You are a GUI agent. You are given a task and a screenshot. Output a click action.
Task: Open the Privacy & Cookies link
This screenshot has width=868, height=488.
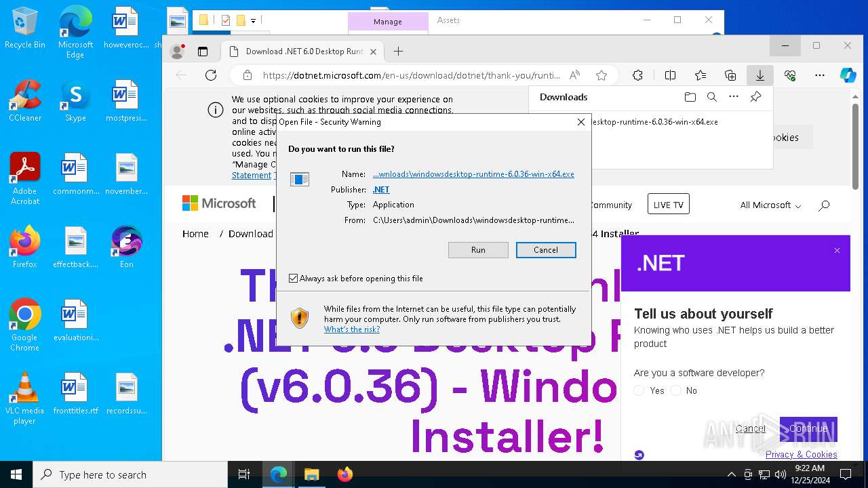click(801, 454)
